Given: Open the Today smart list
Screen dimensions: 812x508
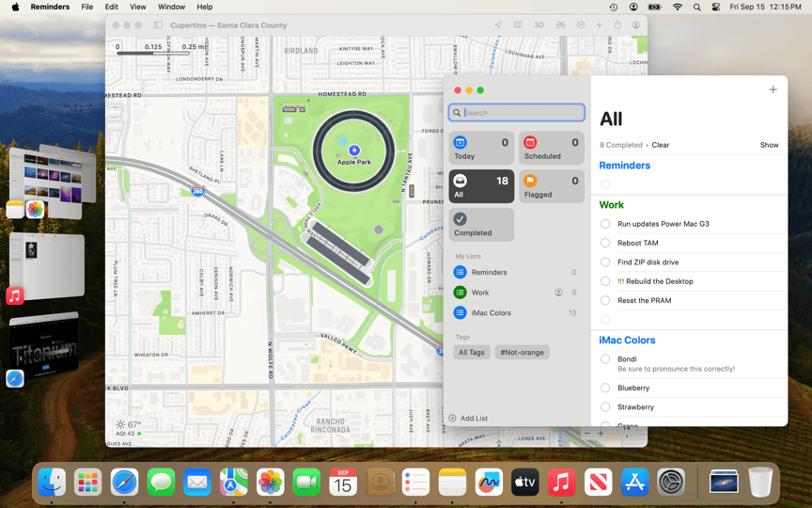Looking at the screenshot, I should pos(481,149).
